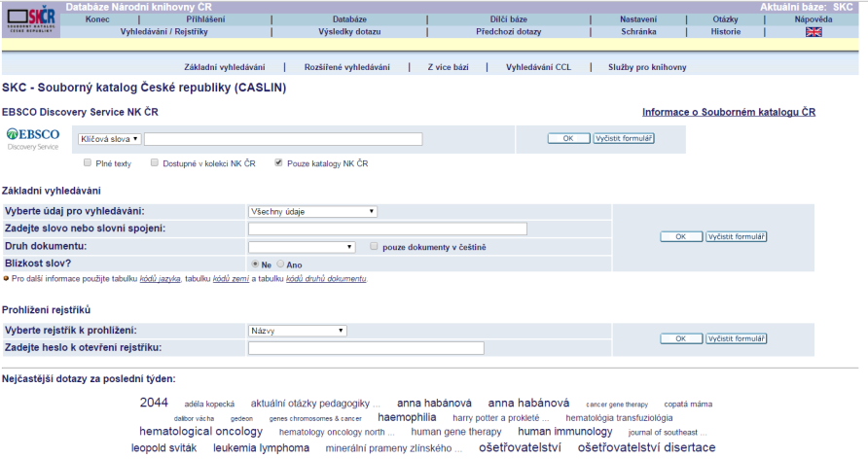
Task: Click the adéla kopecká query
Action: (x=209, y=405)
